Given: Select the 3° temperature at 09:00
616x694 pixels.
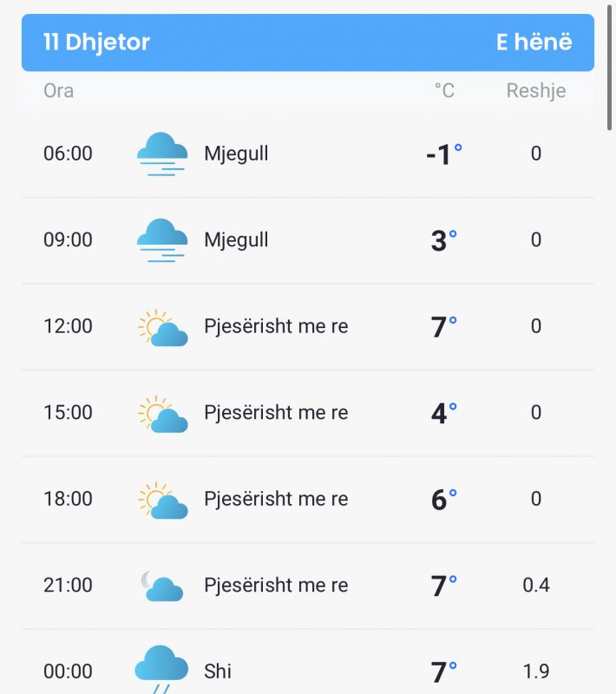Looking at the screenshot, I should (444, 241).
